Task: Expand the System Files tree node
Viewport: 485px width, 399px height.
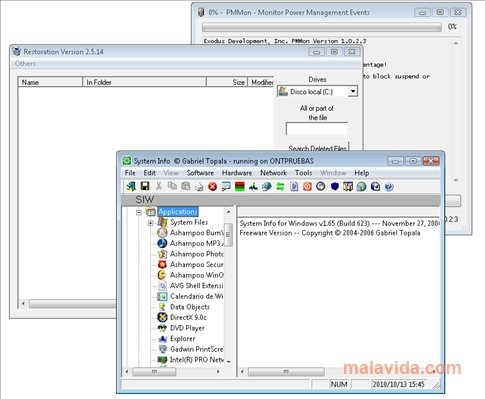Action: pyautogui.click(x=150, y=223)
